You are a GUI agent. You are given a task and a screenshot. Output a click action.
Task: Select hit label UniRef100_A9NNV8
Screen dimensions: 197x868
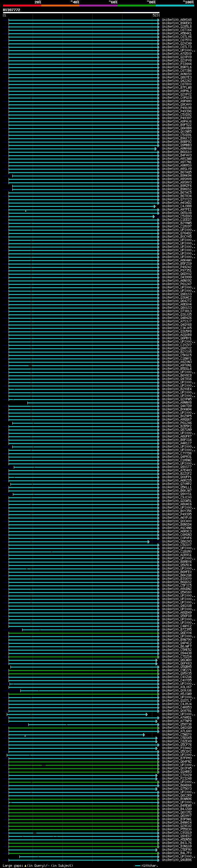(176, 403)
